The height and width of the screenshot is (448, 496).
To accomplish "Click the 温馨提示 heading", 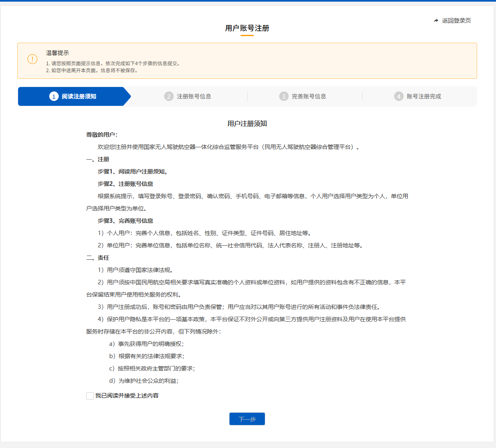I will coord(57,53).
